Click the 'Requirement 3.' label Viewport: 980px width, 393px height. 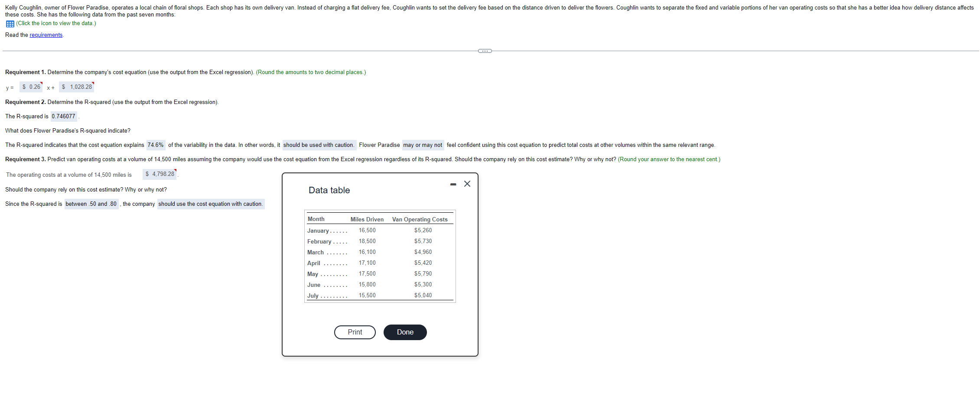tap(26, 159)
